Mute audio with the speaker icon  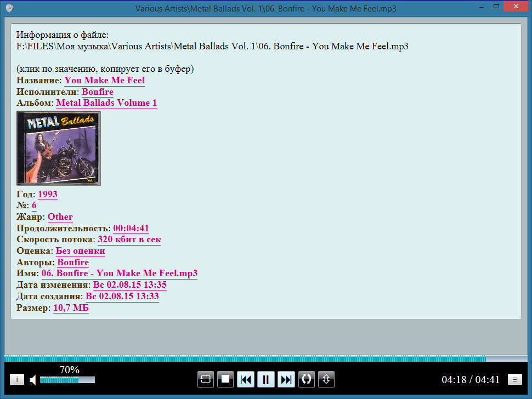pyautogui.click(x=33, y=380)
